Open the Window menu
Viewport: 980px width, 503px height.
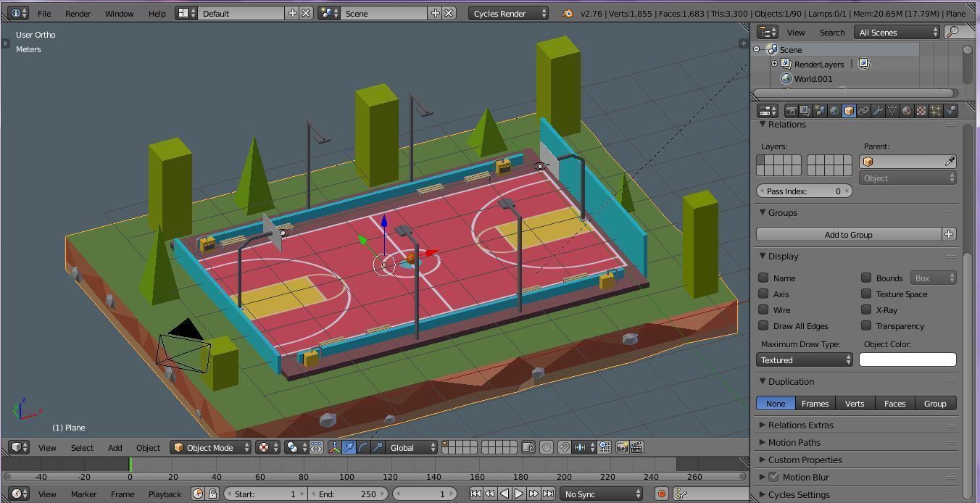click(x=119, y=13)
